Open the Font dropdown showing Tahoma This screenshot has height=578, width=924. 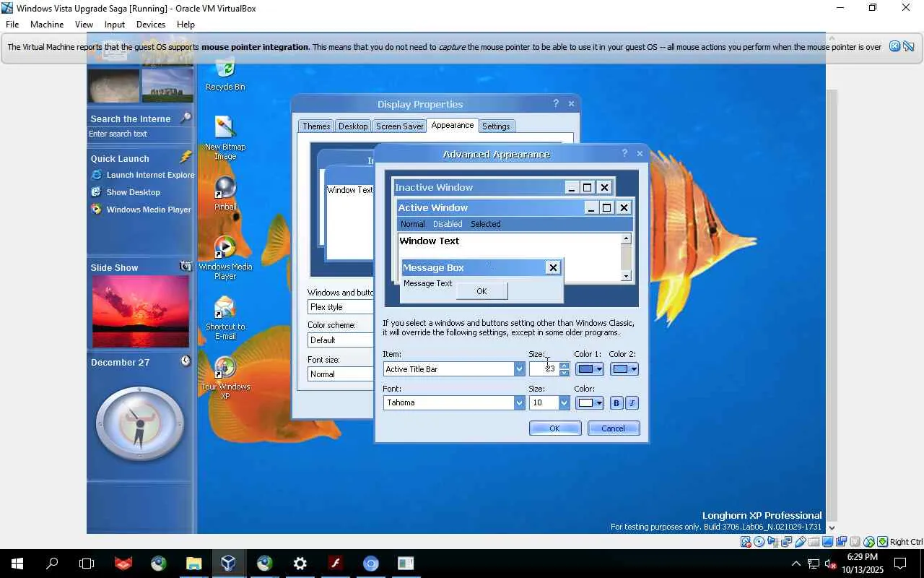tap(518, 403)
